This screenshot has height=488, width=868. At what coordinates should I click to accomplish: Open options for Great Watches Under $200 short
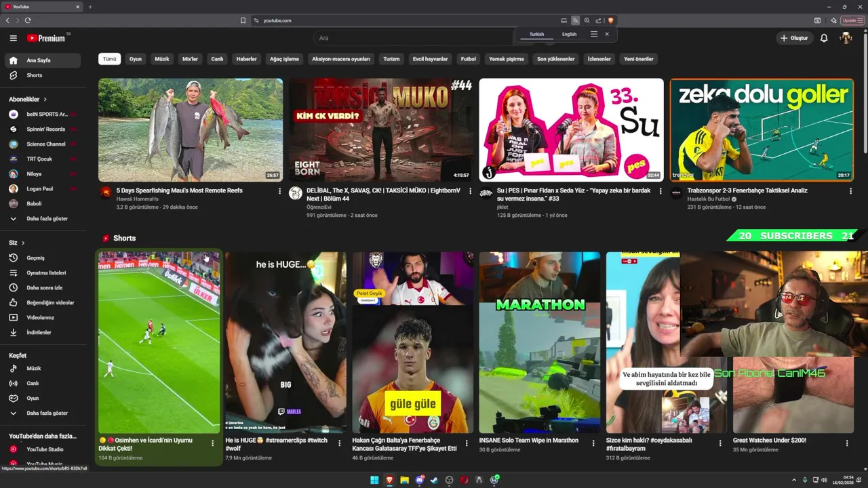coord(847,443)
